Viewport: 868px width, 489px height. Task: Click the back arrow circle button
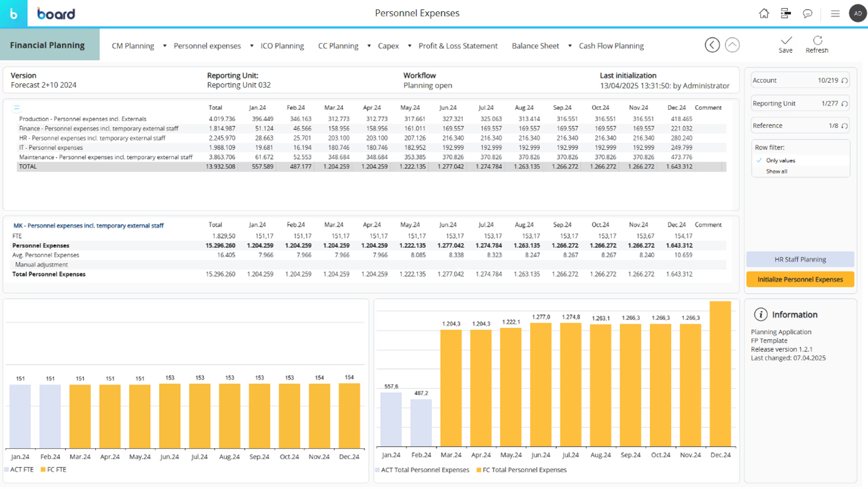(712, 45)
